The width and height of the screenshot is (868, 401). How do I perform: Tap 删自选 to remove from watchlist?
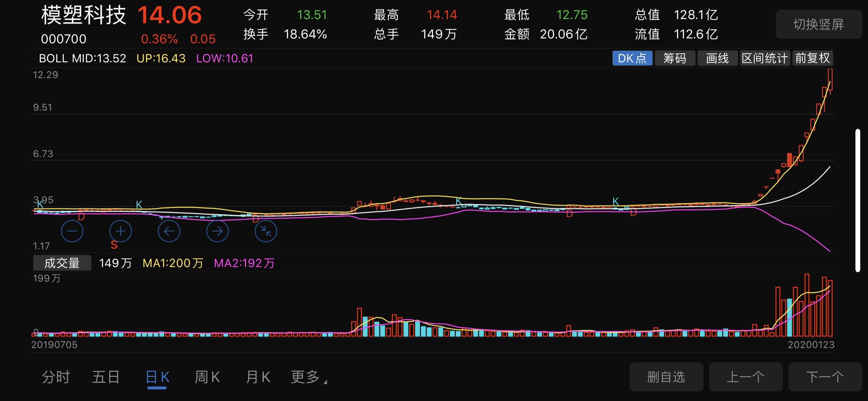coord(666,377)
